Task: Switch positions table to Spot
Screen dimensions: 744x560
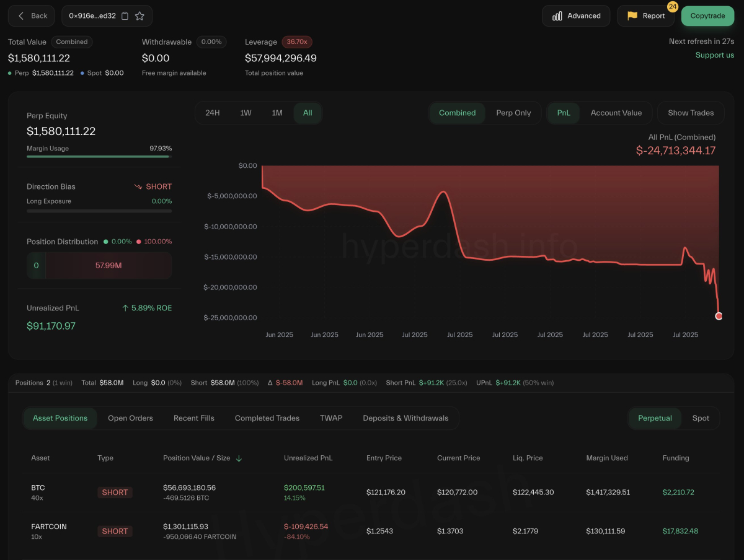Action: point(701,418)
